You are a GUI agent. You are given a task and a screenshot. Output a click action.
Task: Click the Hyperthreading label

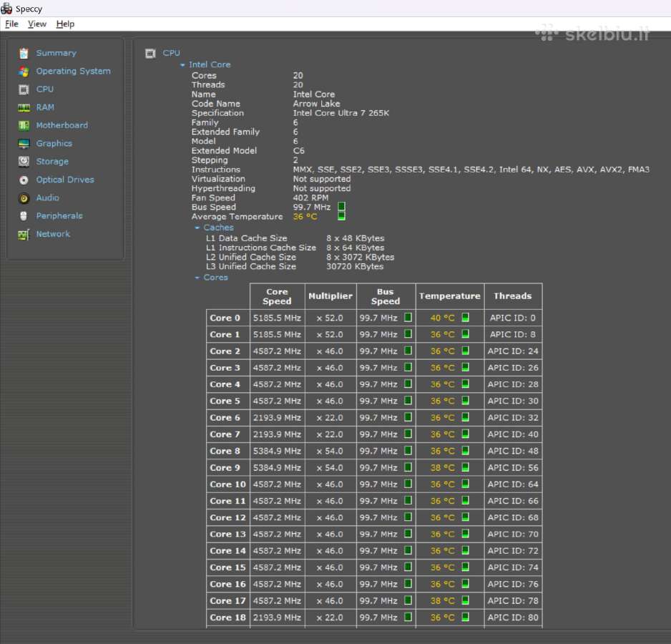(223, 188)
